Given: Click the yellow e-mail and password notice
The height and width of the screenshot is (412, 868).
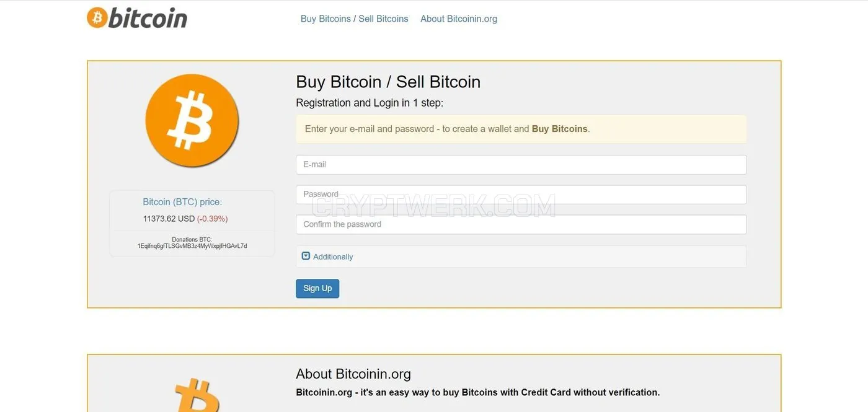Looking at the screenshot, I should pyautogui.click(x=521, y=129).
